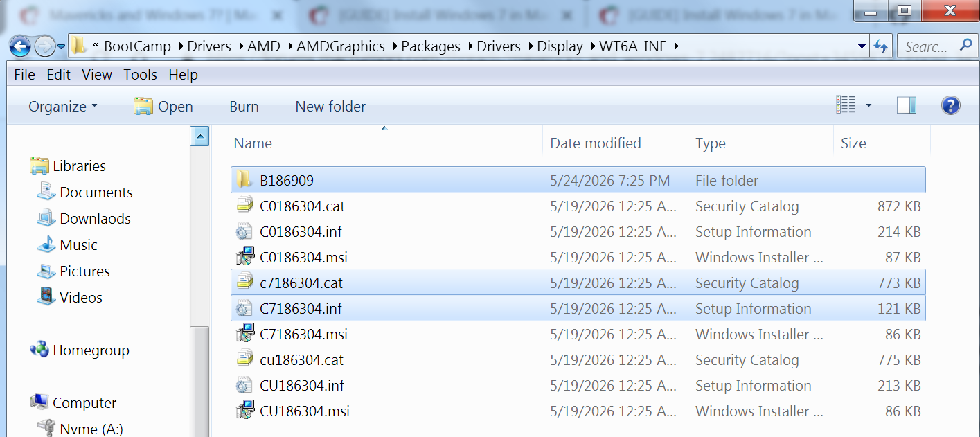Open the Help menu
Viewport: 980px width, 437px height.
pos(183,74)
